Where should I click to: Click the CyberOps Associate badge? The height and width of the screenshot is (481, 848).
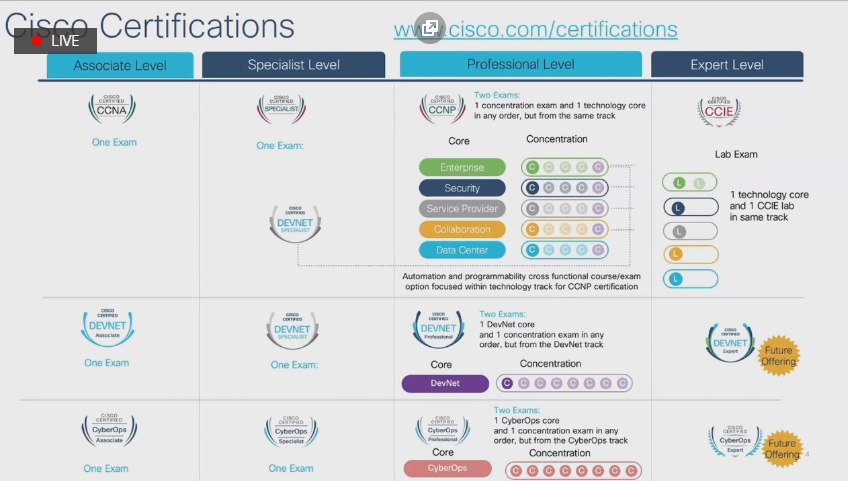[109, 430]
